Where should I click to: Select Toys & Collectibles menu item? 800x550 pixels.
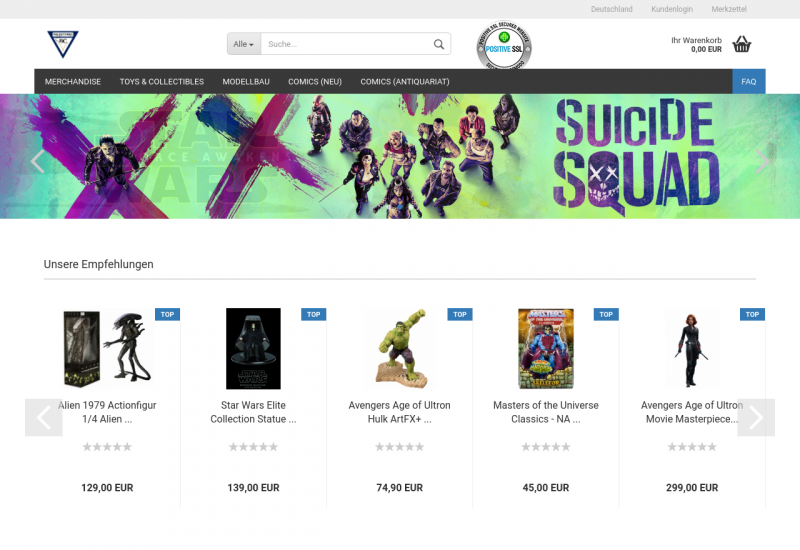(x=161, y=81)
